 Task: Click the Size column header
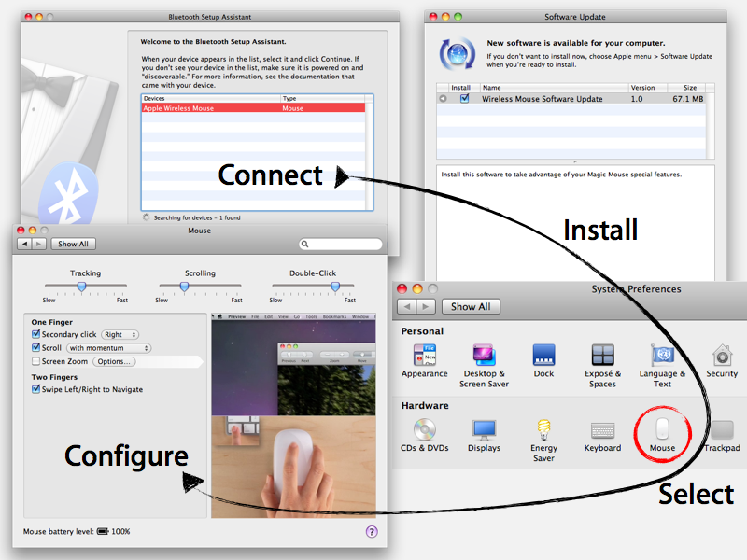pyautogui.click(x=686, y=88)
